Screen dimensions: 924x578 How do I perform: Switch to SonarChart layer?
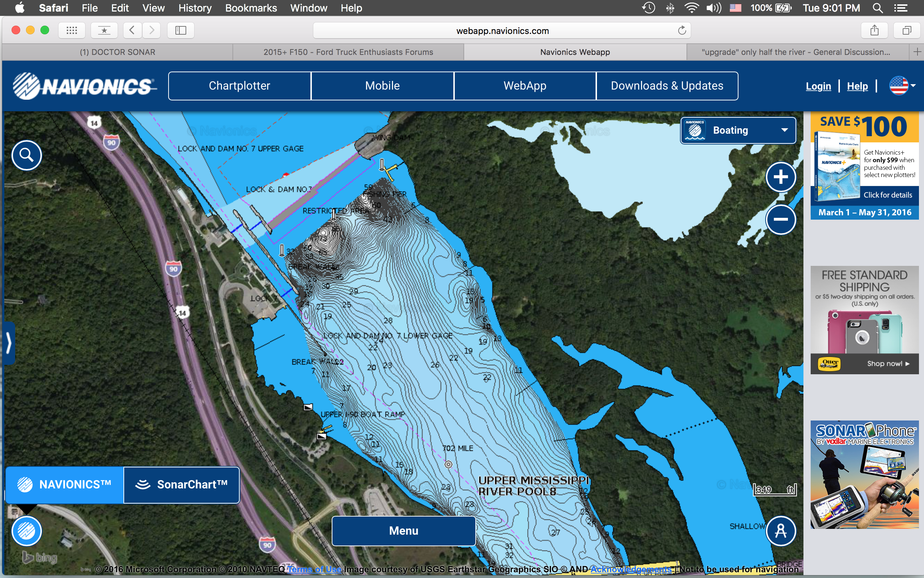[182, 485]
